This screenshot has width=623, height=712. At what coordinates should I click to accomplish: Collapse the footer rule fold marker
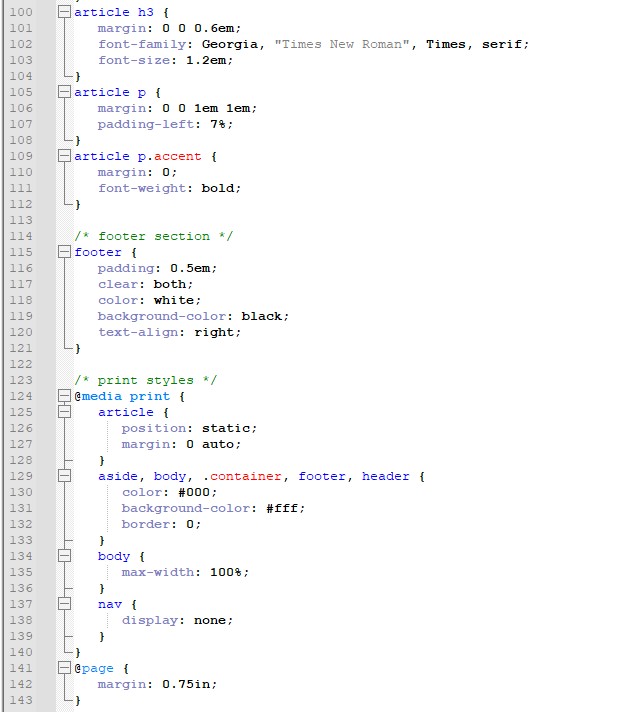click(64, 252)
